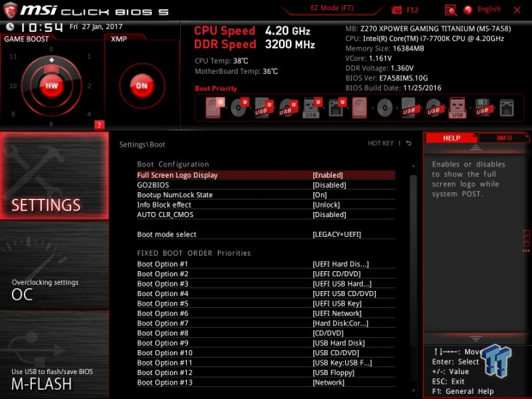Select the Boot Option #10 row

click(266, 353)
